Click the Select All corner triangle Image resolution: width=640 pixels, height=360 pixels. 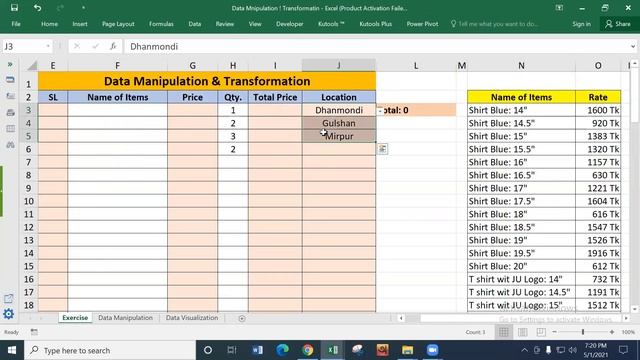(32, 65)
